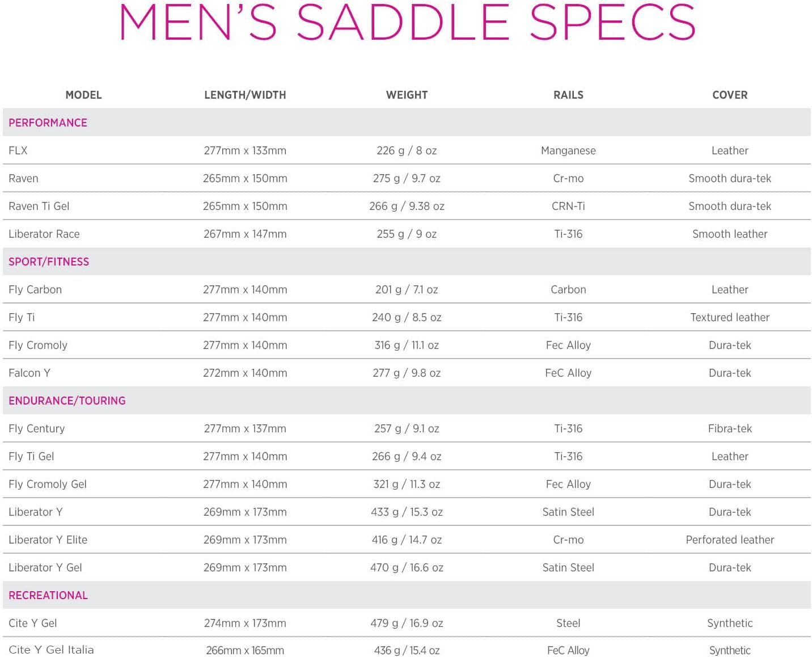Click the 201 g / 7.1 oz weight

(407, 290)
